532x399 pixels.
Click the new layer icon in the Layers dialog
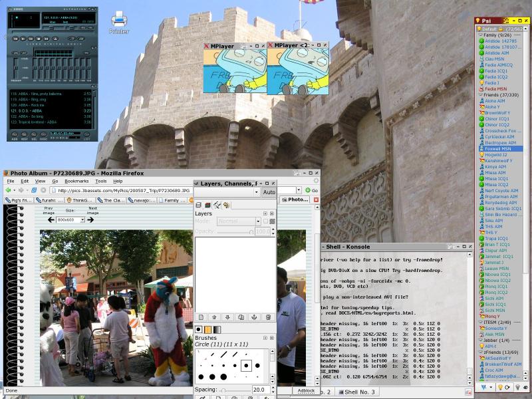point(201,316)
